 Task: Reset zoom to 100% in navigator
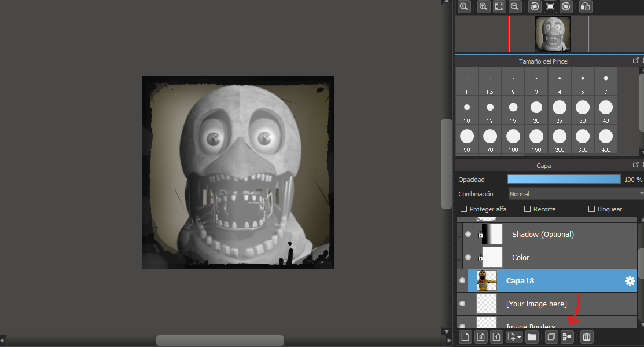(x=463, y=6)
